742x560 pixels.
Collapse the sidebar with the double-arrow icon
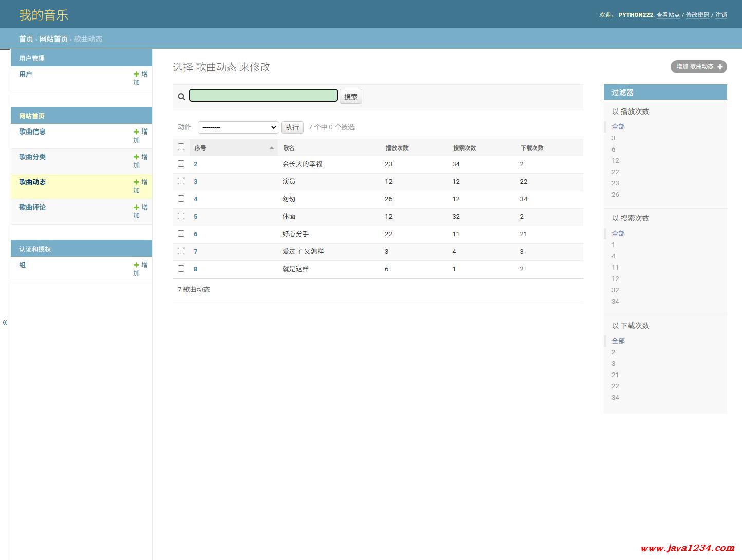(x=5, y=323)
